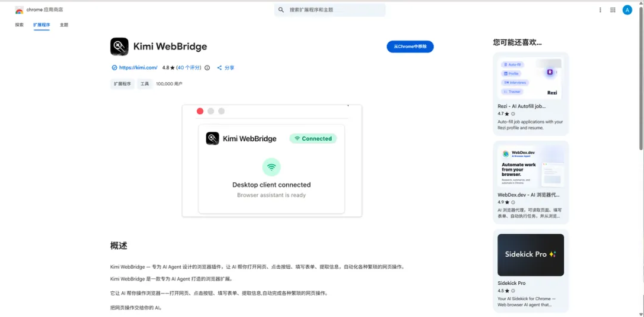Click the 扩展程序 category chip

click(122, 84)
